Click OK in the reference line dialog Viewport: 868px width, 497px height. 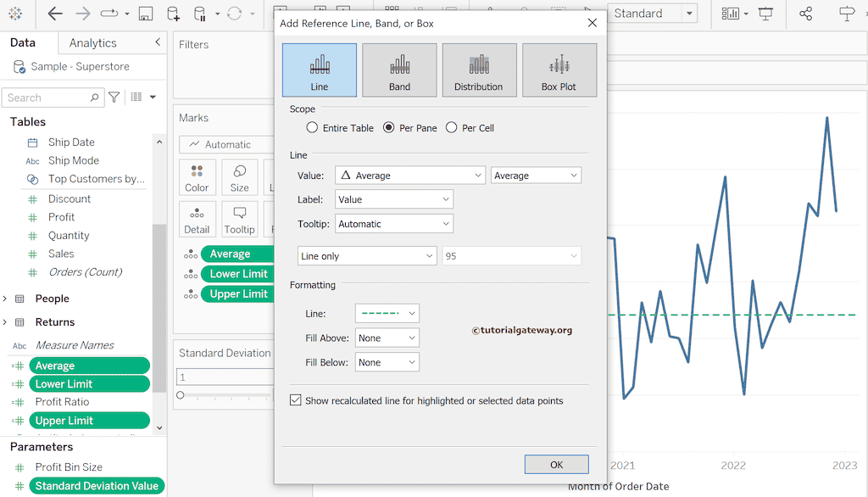[556, 464]
